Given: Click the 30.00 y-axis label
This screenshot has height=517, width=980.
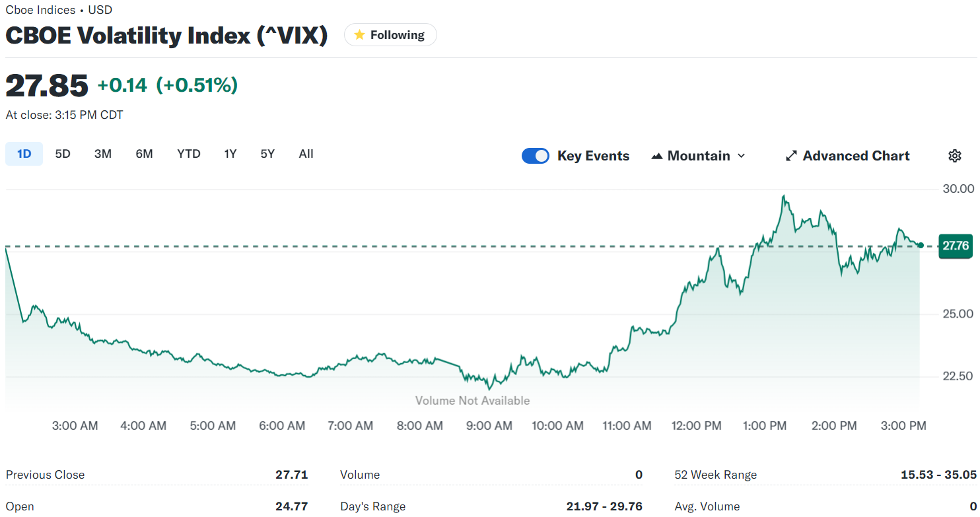Looking at the screenshot, I should pos(958,189).
